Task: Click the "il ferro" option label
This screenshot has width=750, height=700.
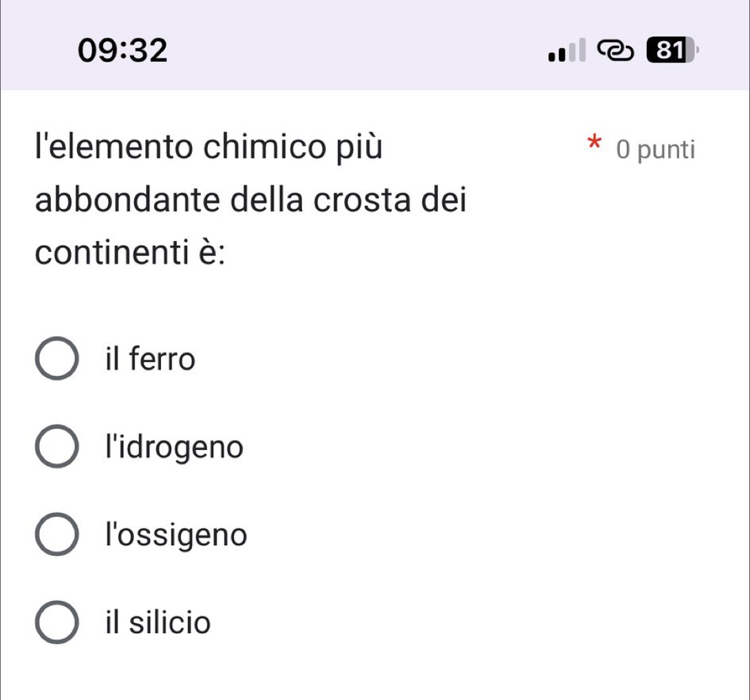Action: pyautogui.click(x=151, y=359)
